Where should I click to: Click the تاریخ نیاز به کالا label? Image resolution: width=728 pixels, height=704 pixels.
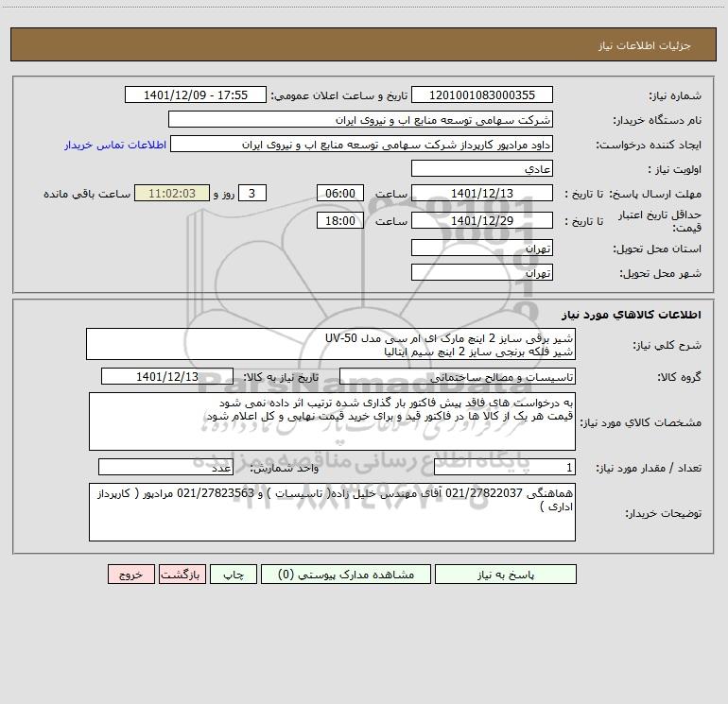coord(281,377)
